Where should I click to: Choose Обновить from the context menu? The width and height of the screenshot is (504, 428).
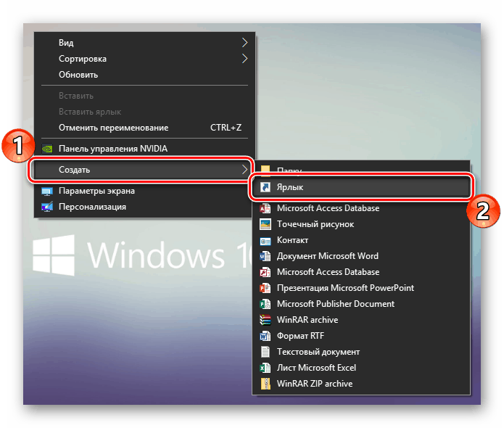pyautogui.click(x=144, y=75)
